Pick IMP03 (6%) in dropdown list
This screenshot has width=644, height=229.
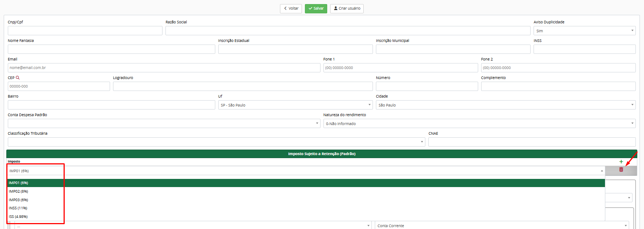(x=19, y=200)
